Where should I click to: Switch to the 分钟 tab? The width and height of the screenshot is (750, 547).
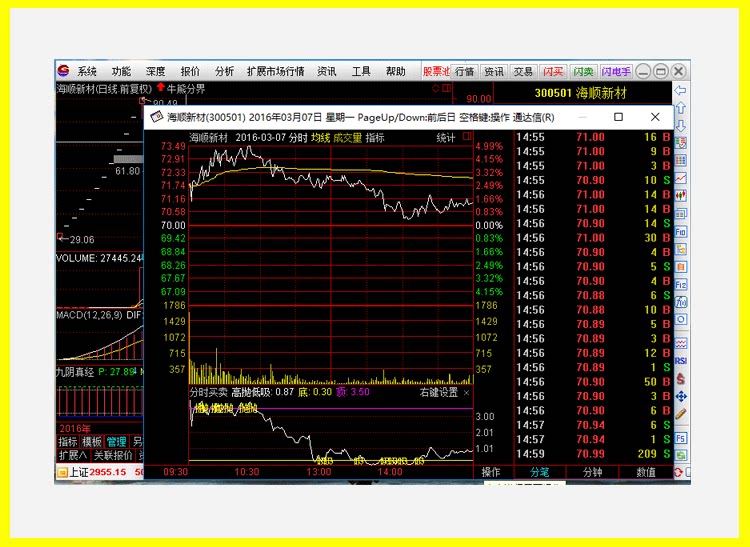[592, 472]
